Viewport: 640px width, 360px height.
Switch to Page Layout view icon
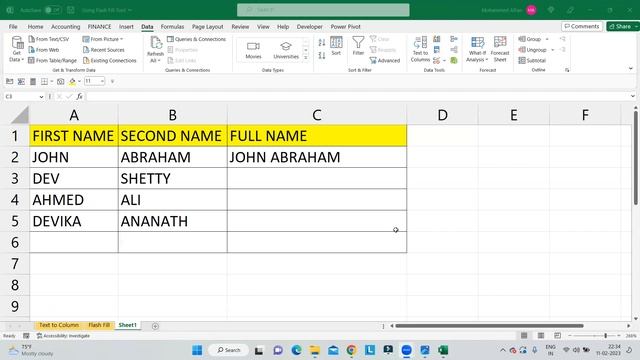click(541, 336)
